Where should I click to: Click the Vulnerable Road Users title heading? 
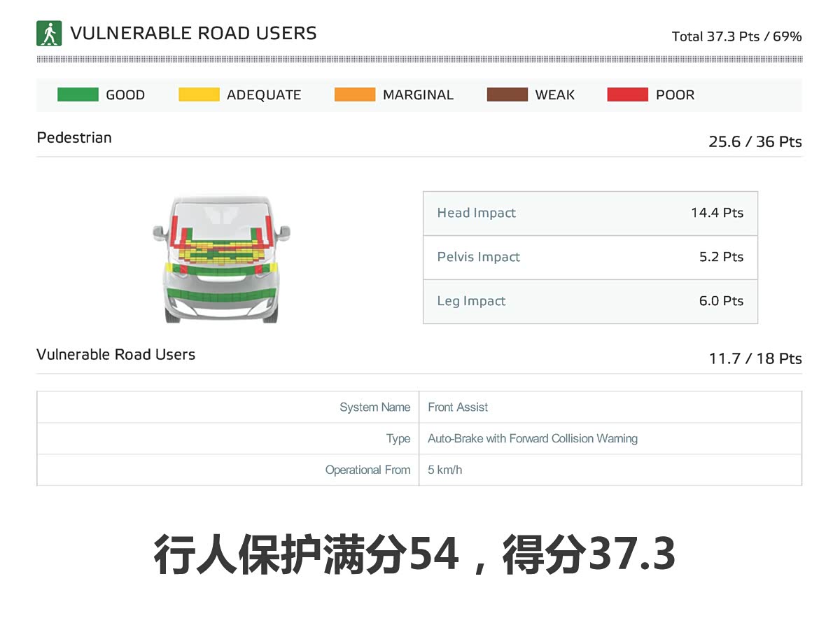pos(193,34)
